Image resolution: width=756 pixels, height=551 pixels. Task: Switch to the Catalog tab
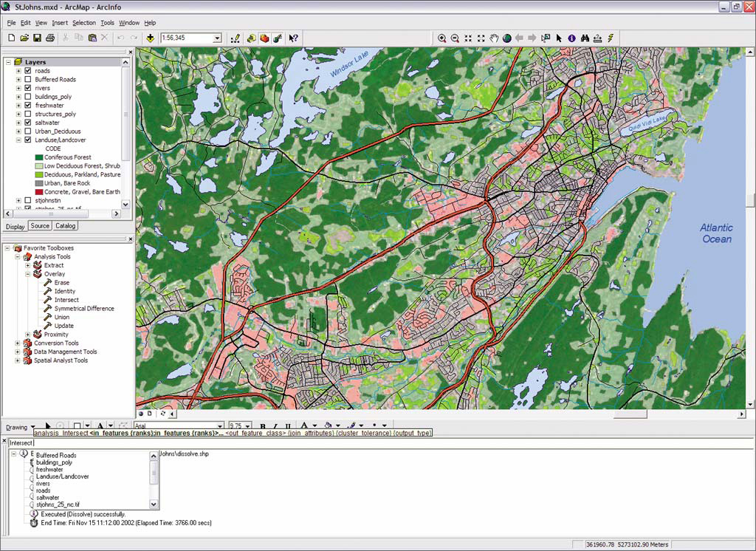click(x=65, y=226)
